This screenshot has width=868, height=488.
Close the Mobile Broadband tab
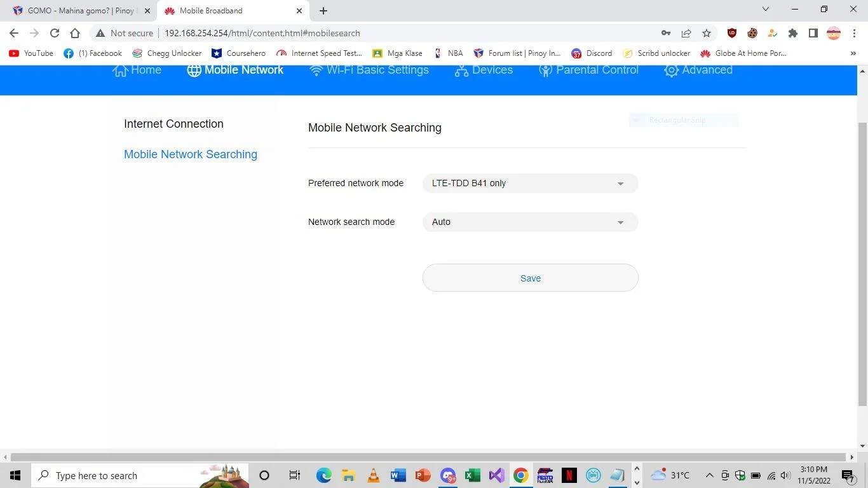299,11
